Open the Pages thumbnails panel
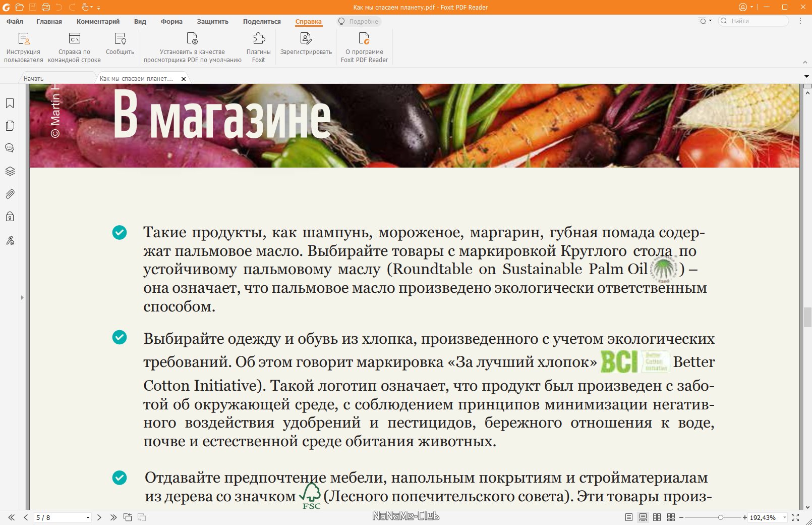The width and height of the screenshot is (812, 525). (x=10, y=126)
